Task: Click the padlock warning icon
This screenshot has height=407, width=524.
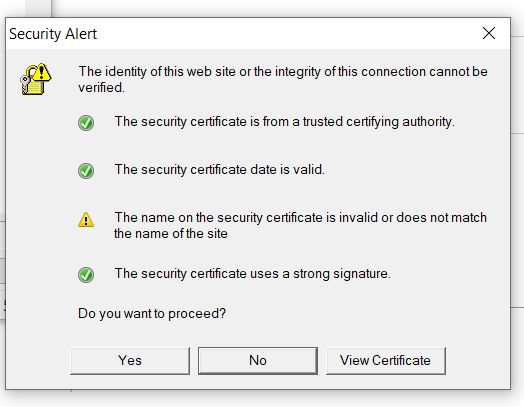Action: pyautogui.click(x=35, y=79)
